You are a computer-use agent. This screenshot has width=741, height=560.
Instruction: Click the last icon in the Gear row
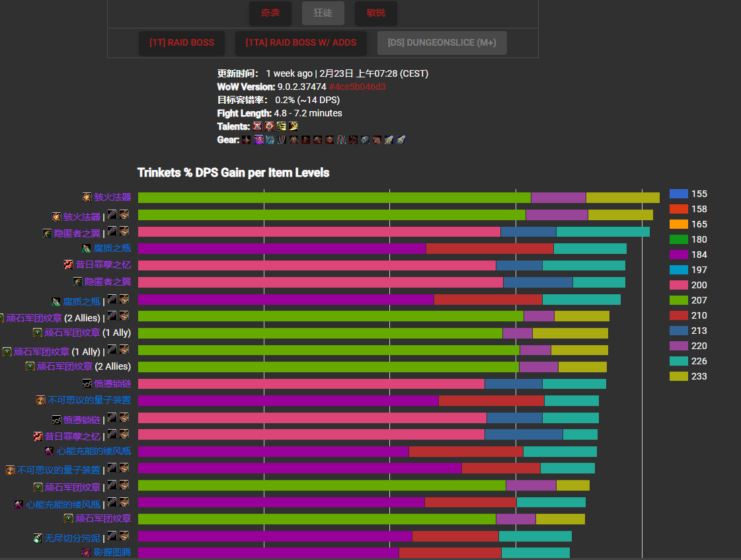401,140
